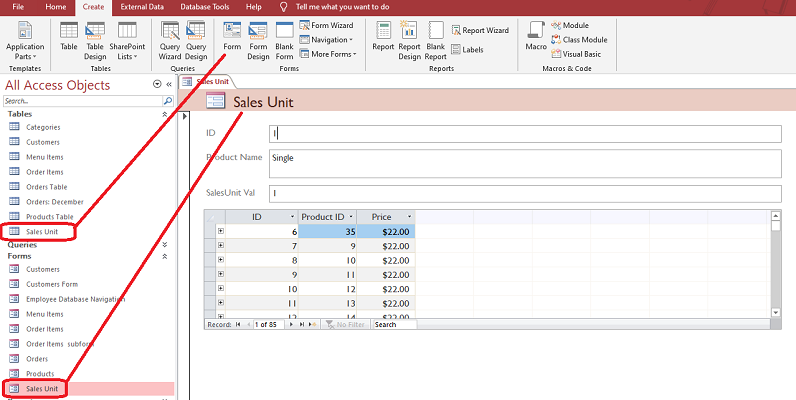This screenshot has width=796, height=400.
Task: Open the Product ID column filter dropdown
Action: click(x=351, y=217)
